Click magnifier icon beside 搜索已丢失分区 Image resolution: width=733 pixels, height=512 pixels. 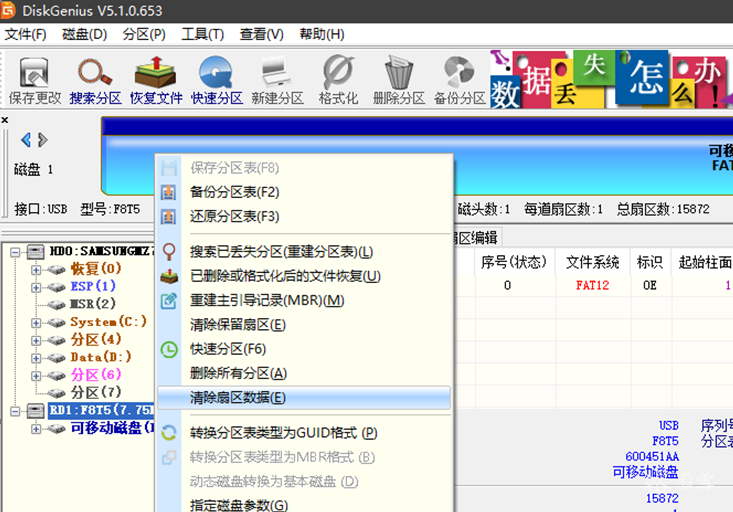[x=169, y=252]
